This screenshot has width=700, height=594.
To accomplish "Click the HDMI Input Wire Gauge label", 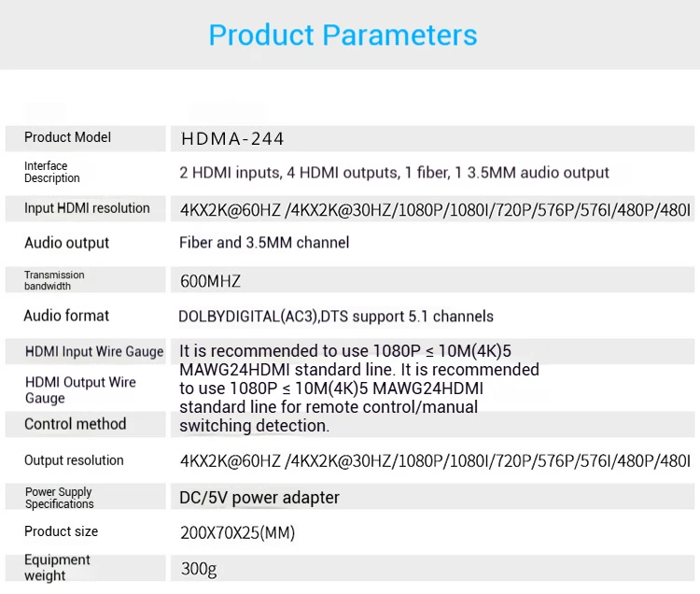I will tap(94, 352).
